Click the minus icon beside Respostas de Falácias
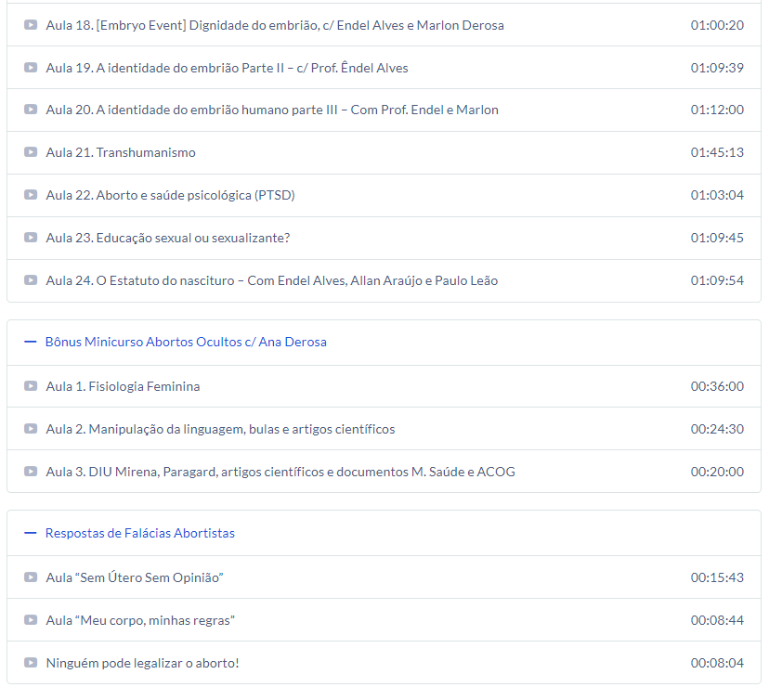 (x=30, y=533)
